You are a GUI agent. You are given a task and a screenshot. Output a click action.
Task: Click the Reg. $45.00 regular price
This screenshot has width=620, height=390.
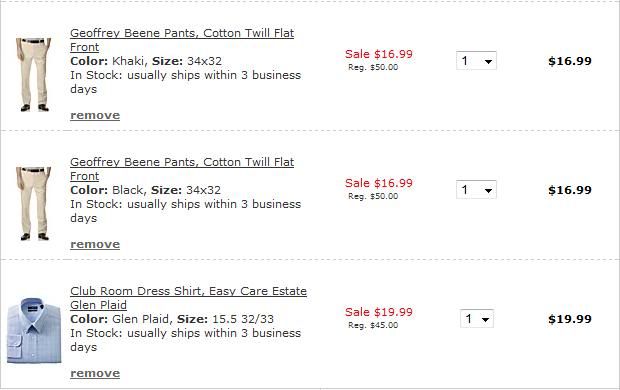(373, 325)
